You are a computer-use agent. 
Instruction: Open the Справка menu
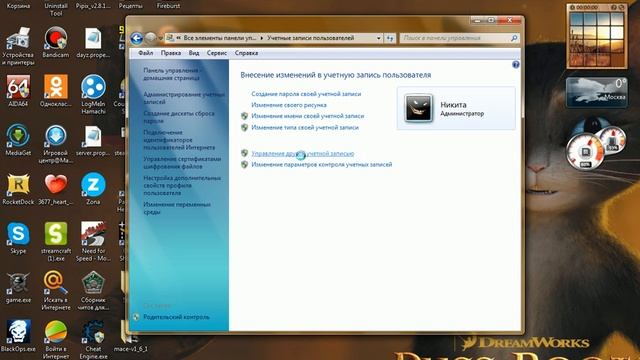(x=246, y=53)
